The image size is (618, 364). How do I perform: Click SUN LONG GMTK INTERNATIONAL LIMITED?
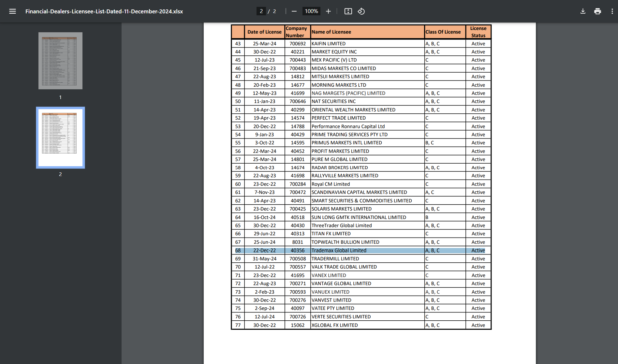click(359, 217)
